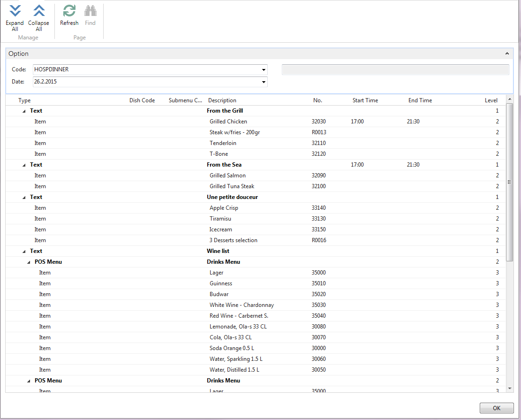The image size is (521, 420).
Task: Collapse the Une petite douceur group
Action: 24,198
